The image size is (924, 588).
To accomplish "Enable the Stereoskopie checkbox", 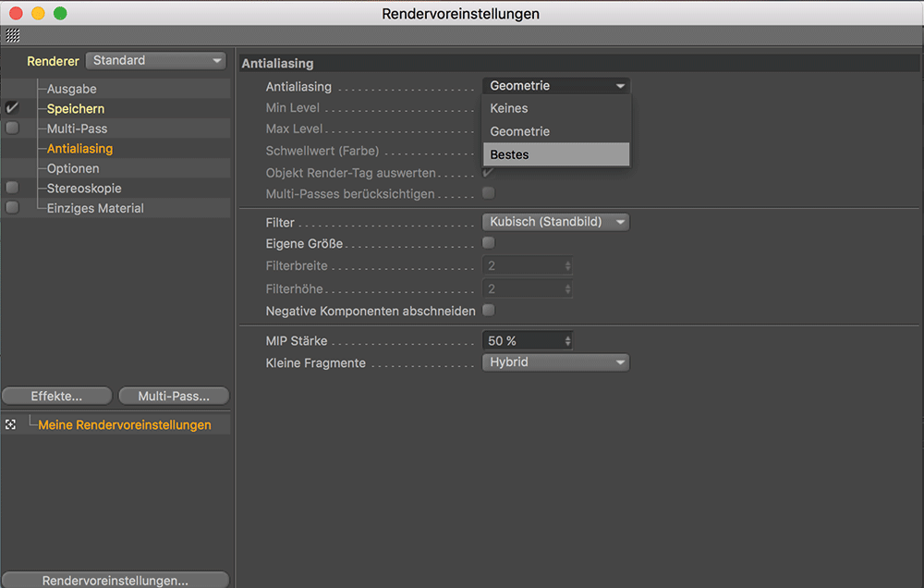I will 12,188.
